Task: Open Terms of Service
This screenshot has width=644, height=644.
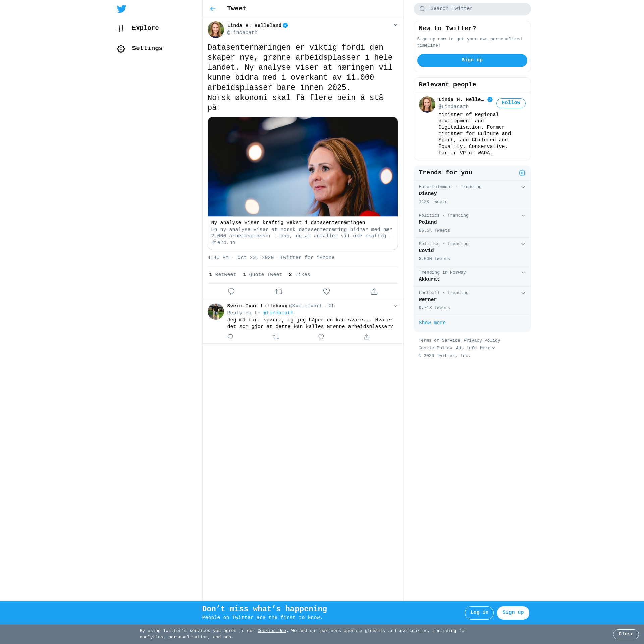Action: click(x=439, y=341)
